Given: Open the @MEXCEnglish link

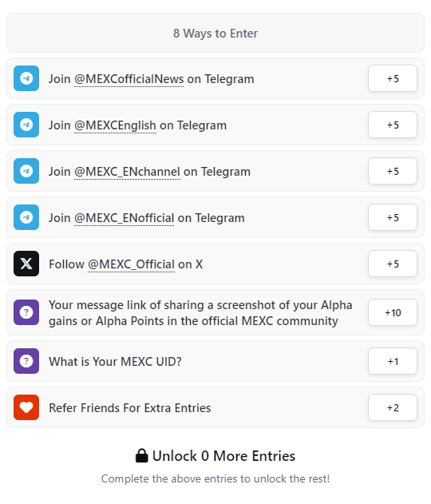Looking at the screenshot, I should [115, 125].
